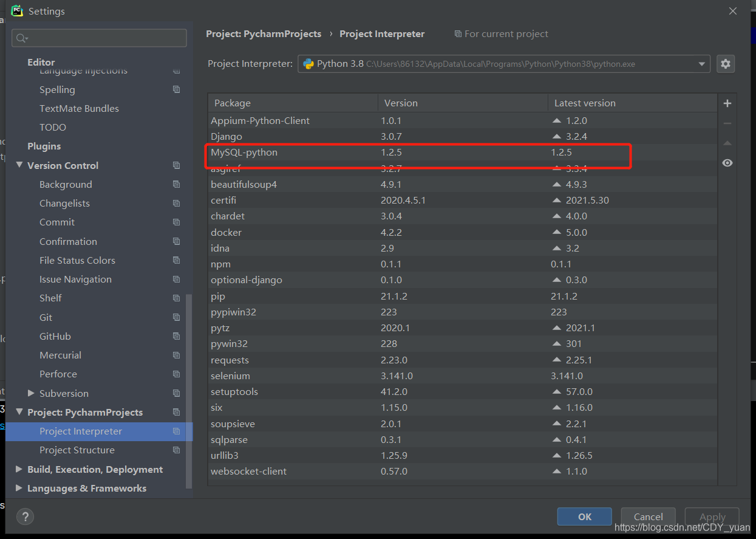This screenshot has height=539, width=756.
Task: Open the Project Interpreter dropdown
Action: 702,64
